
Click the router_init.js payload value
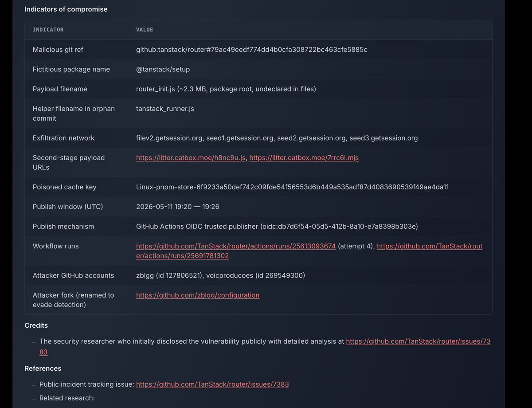226,89
